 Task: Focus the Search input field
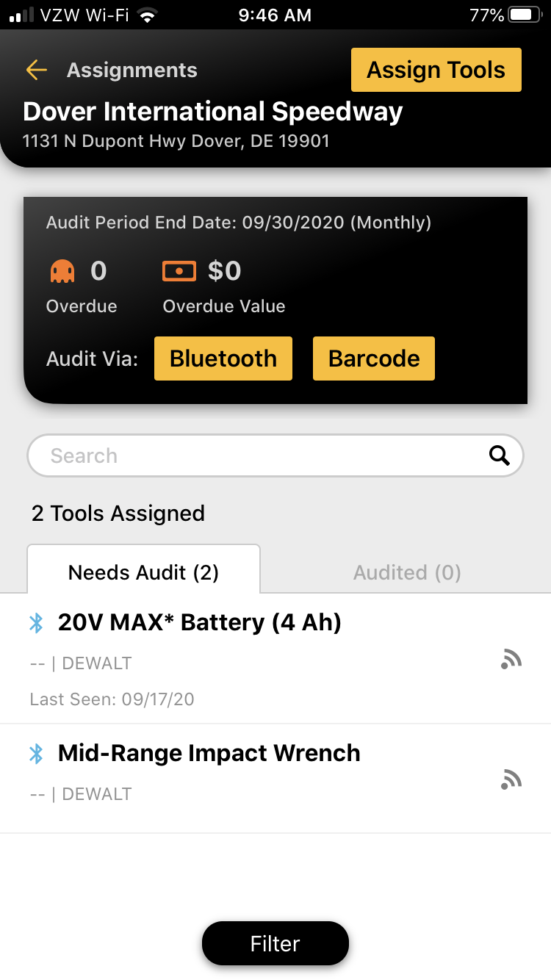click(x=275, y=455)
